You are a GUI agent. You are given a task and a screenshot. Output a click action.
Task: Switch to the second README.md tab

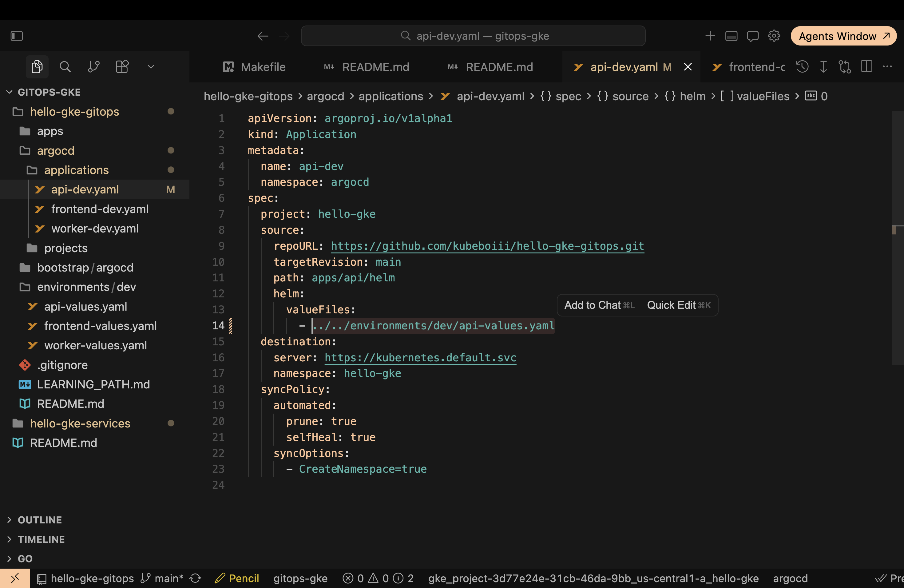coord(490,67)
